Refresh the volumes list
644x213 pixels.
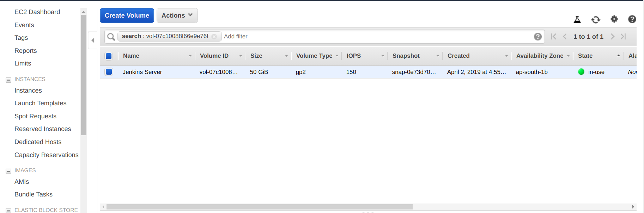(x=596, y=20)
